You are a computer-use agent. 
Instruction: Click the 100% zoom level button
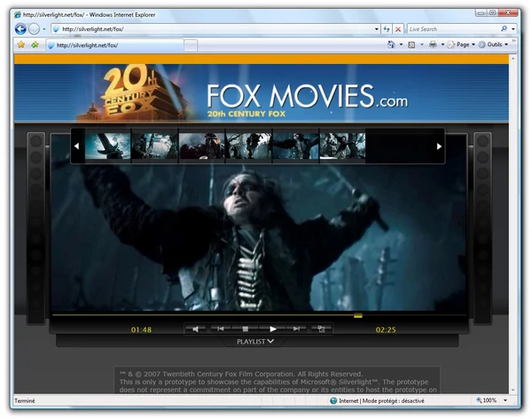[487, 400]
